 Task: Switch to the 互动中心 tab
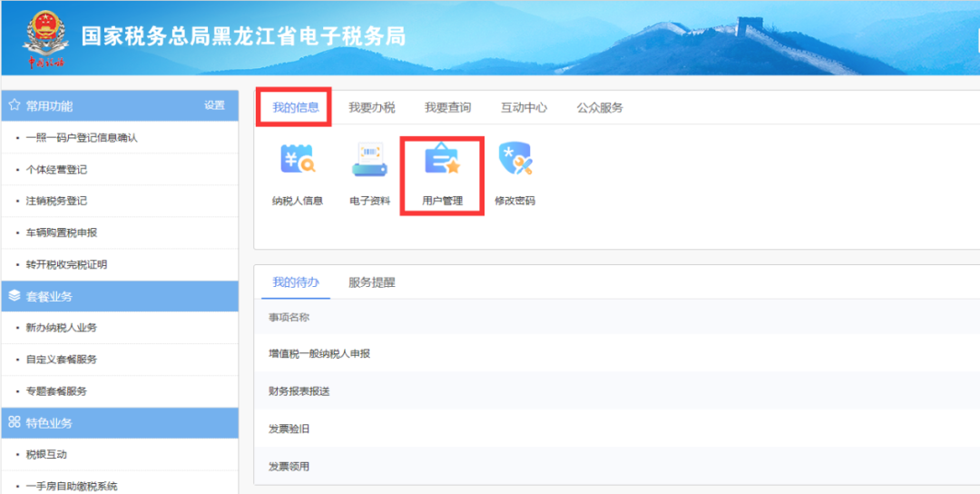tap(524, 107)
